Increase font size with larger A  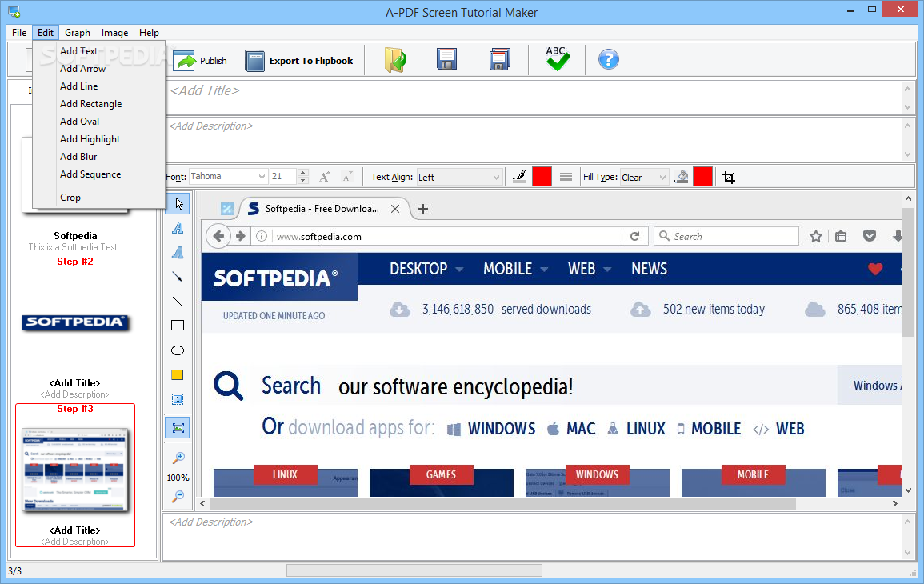tap(324, 177)
